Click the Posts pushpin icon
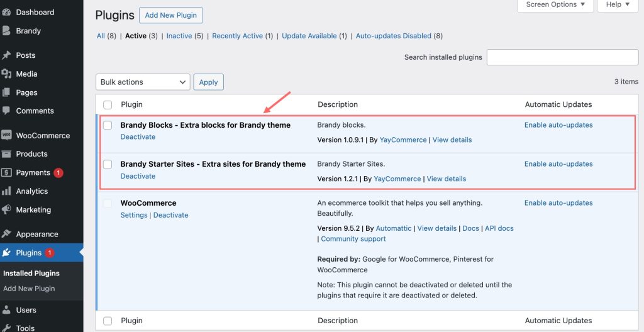This screenshot has height=332, width=644. (x=6, y=55)
